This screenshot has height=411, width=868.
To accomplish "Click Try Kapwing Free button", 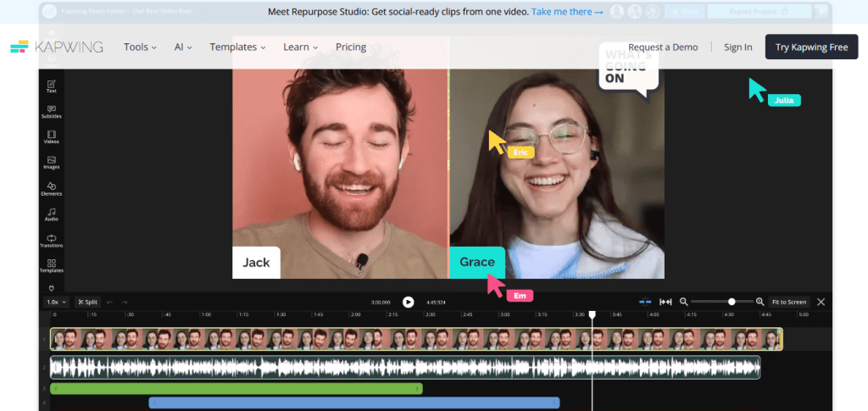I will pos(811,47).
